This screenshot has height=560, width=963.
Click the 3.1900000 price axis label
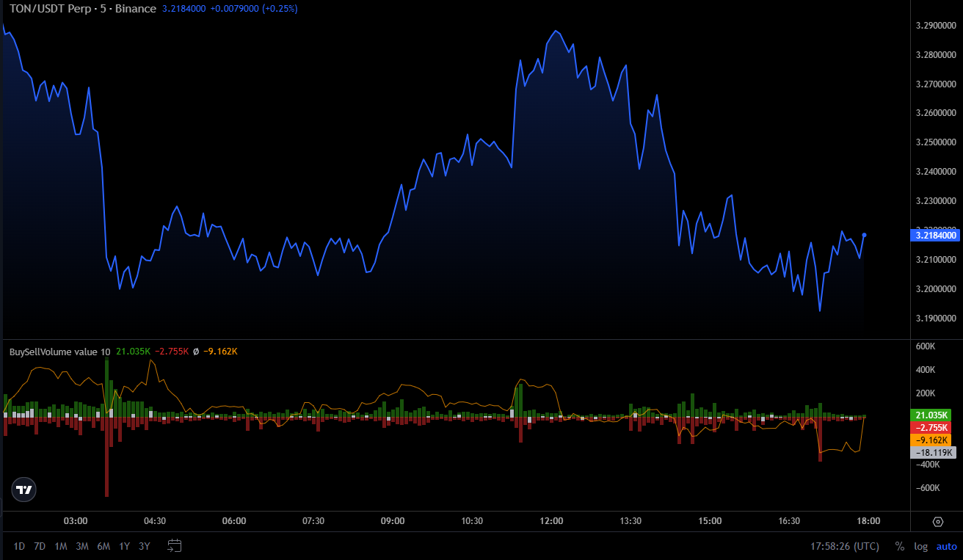(x=937, y=319)
